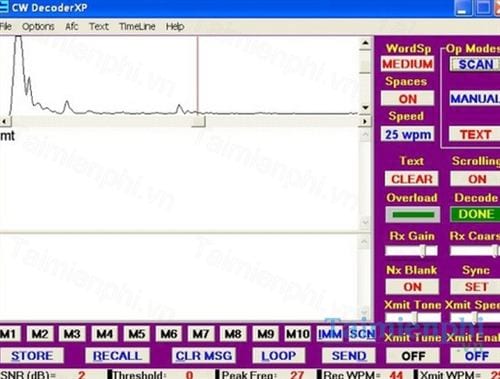Open the Afc menu
Image resolution: width=500 pixels, height=379 pixels.
pyautogui.click(x=72, y=26)
